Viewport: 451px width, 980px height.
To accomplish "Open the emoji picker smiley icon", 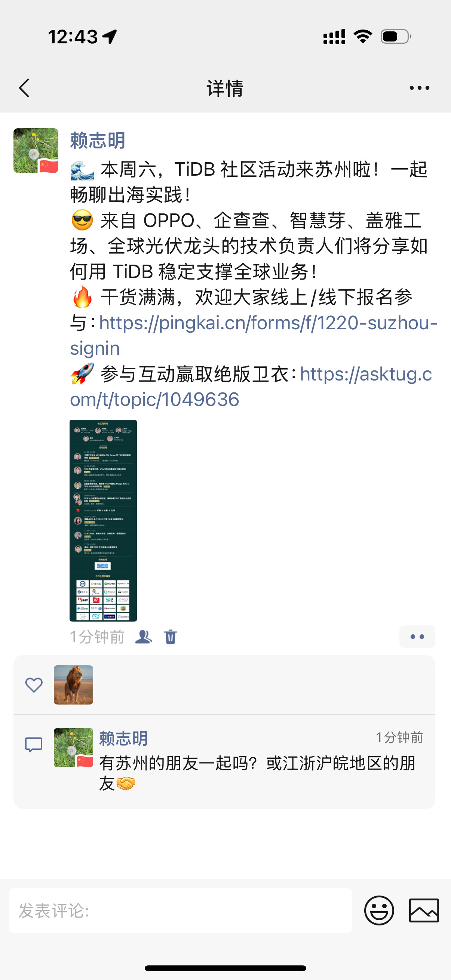I will (379, 910).
